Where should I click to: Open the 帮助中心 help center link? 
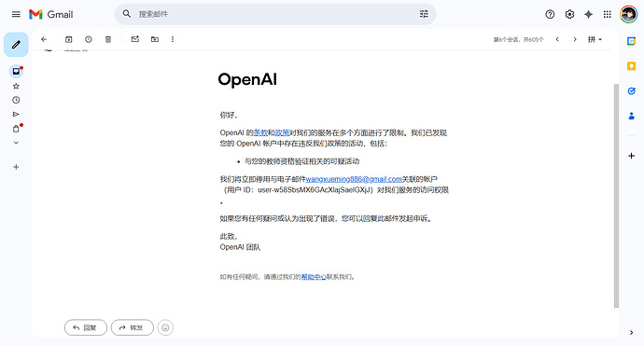click(314, 277)
